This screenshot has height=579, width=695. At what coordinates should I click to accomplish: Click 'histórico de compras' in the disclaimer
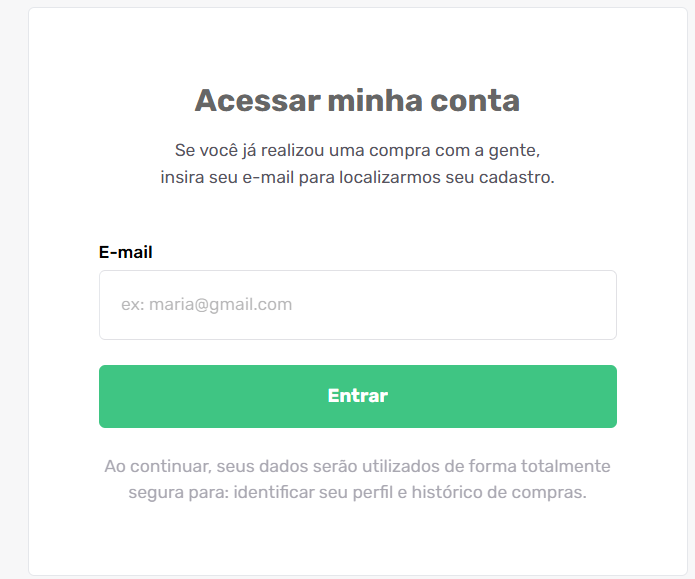[499, 493]
